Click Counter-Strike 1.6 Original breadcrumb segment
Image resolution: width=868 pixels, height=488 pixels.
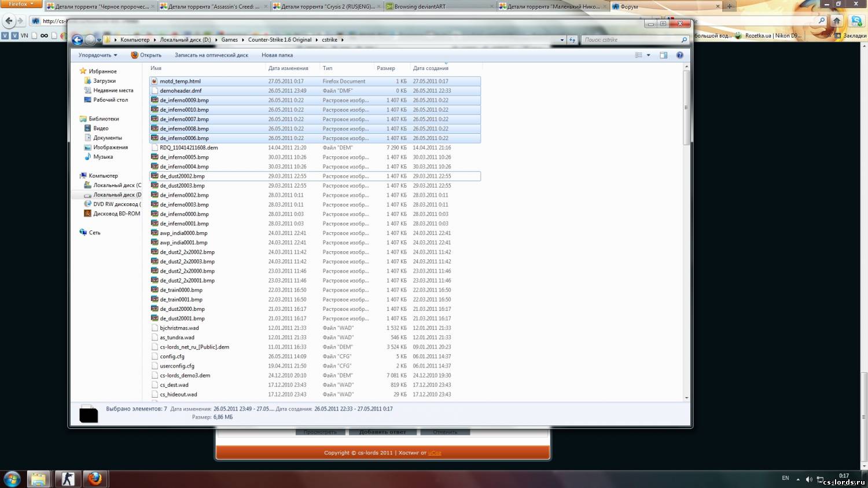pos(279,40)
